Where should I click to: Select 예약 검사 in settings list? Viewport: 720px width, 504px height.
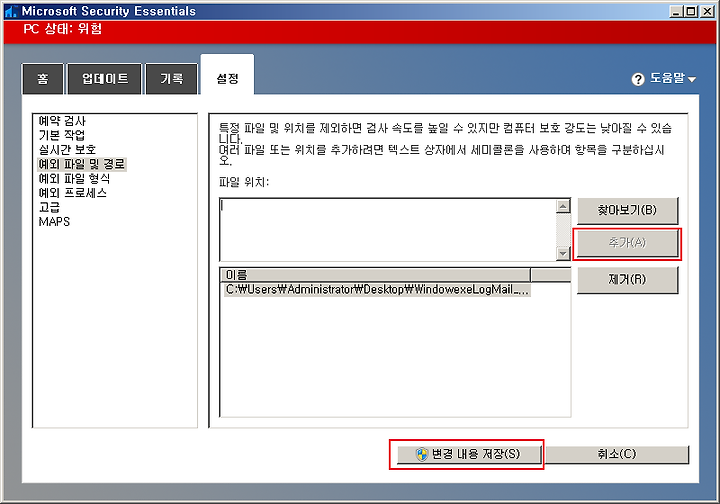[62, 121]
